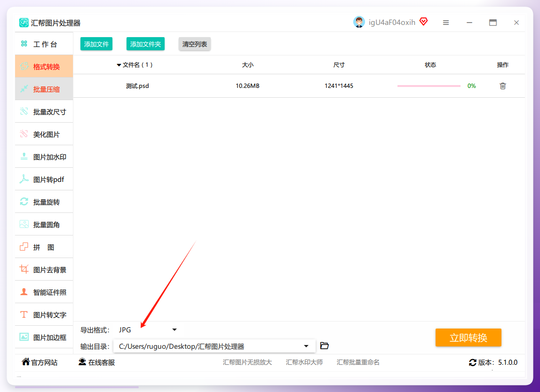Click the 在线客服 headset icon
The height and width of the screenshot is (392, 540).
[x=82, y=362]
